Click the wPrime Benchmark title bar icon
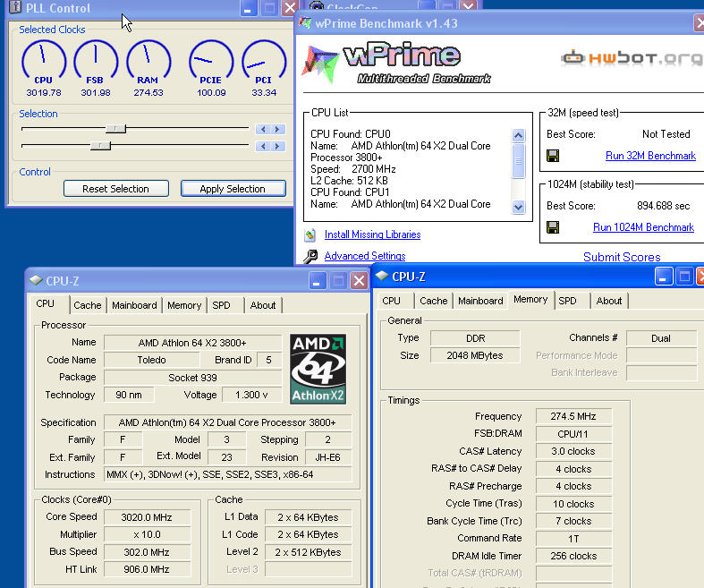This screenshot has width=704, height=588. 305,22
